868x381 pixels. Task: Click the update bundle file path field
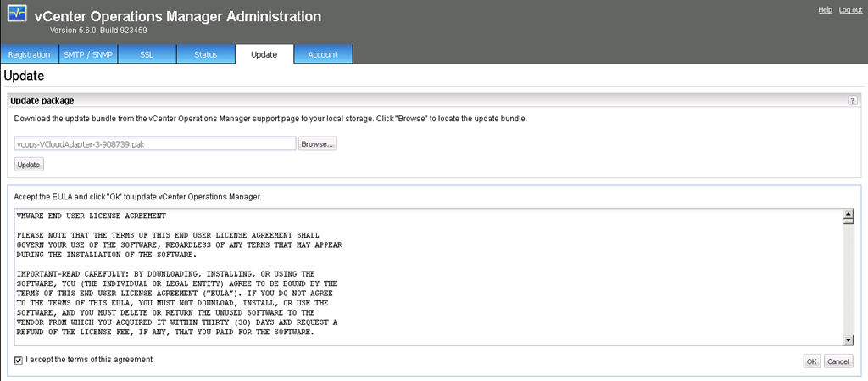(155, 144)
